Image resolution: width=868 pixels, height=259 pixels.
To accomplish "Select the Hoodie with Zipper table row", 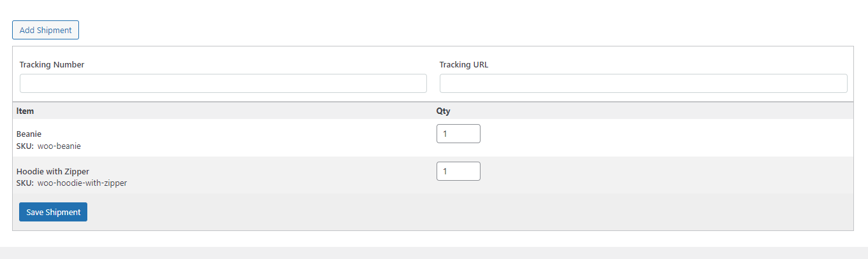I will (x=433, y=175).
